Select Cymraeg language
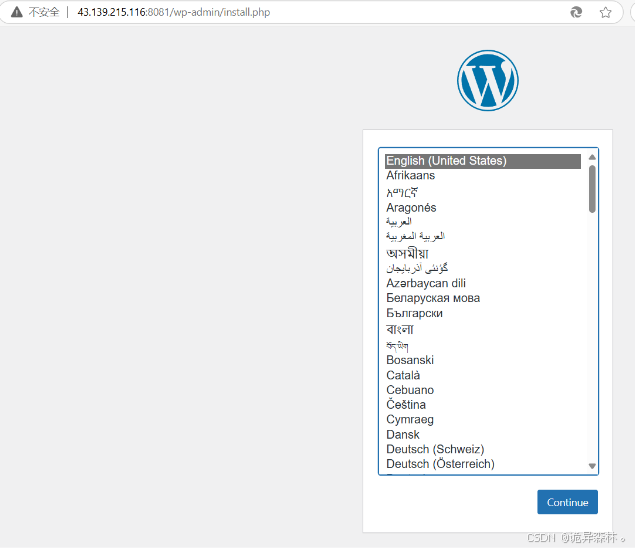This screenshot has height=549, width=635. pos(483,419)
